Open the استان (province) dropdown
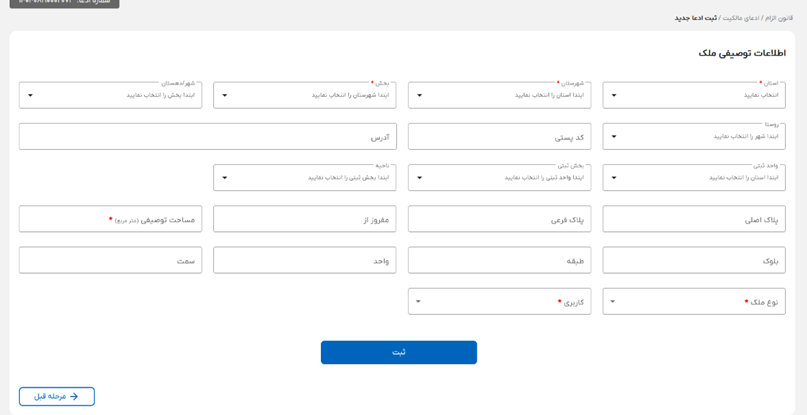The height and width of the screenshot is (415, 807). pyautogui.click(x=694, y=96)
